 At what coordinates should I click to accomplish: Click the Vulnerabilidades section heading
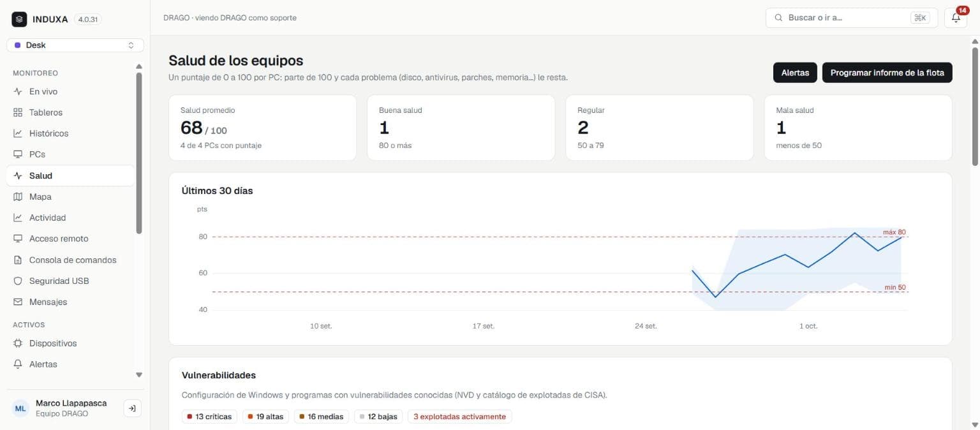(219, 375)
